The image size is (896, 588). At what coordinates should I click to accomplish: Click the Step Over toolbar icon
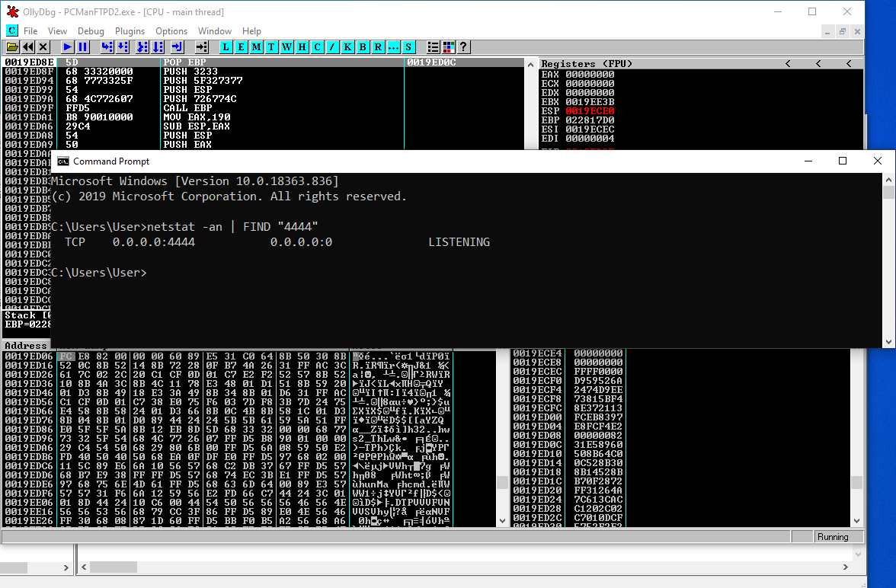122,47
